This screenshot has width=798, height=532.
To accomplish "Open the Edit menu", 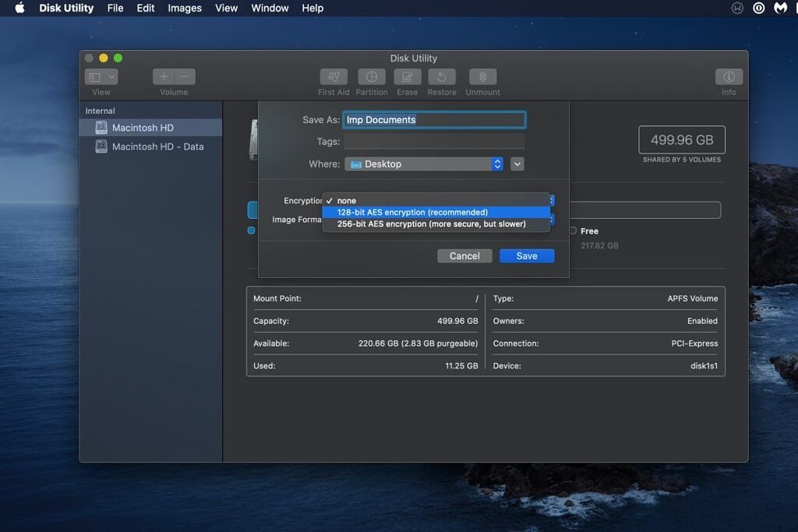I will click(146, 8).
